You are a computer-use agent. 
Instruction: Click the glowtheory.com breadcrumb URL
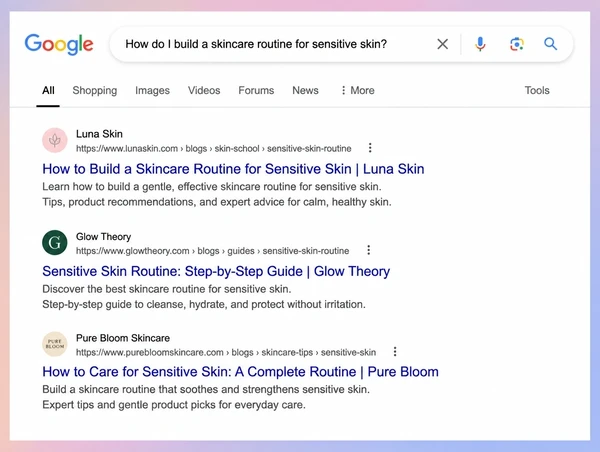pyautogui.click(x=212, y=251)
